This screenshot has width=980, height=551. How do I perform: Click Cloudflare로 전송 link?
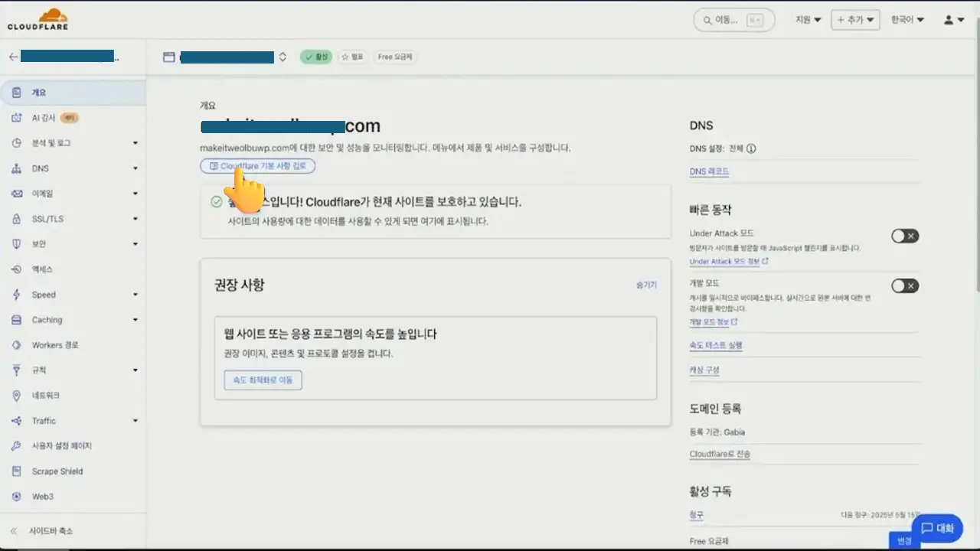click(720, 455)
